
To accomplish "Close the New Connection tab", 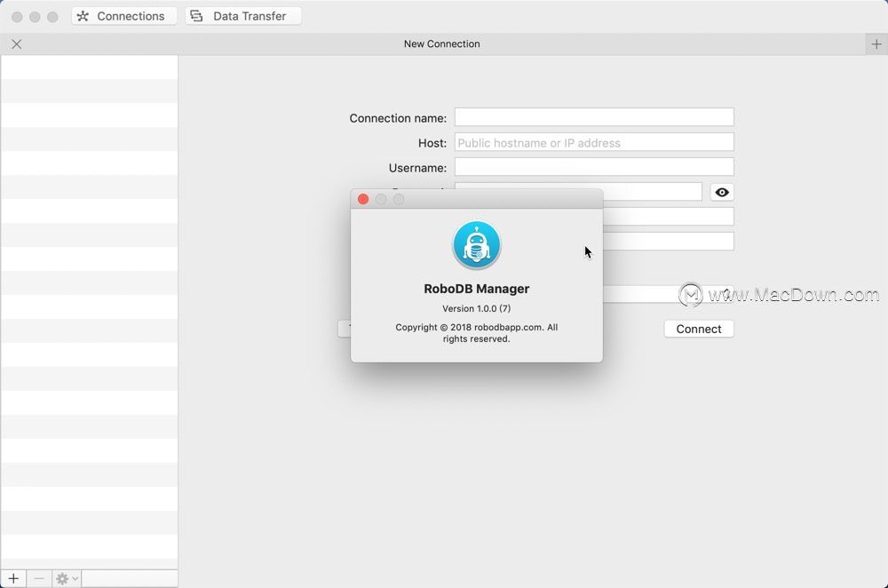I will (16, 44).
